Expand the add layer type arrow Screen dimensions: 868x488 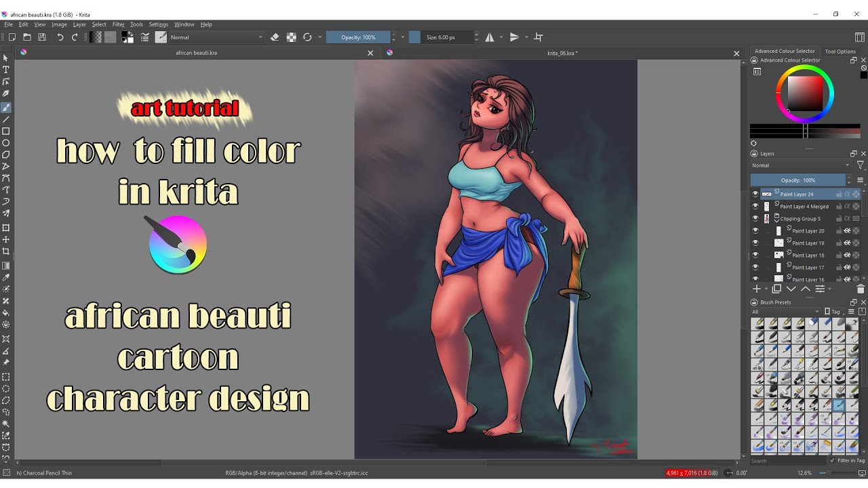tap(766, 289)
